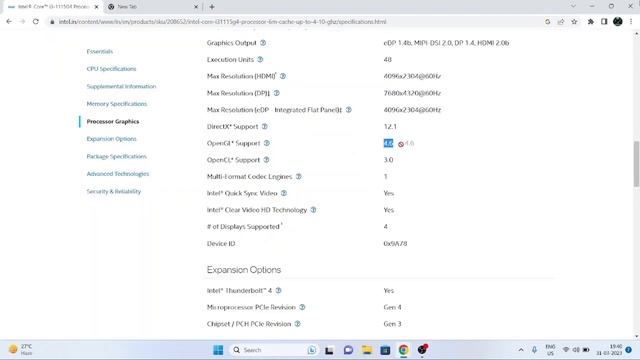640x360 pixels.
Task: Reload the Intel specifications page
Action: tap(36, 22)
